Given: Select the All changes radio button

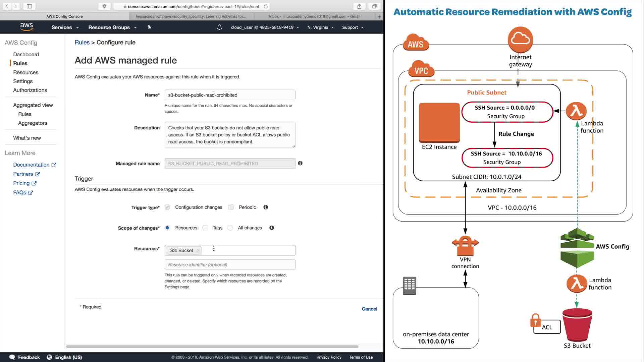Looking at the screenshot, I should (230, 228).
